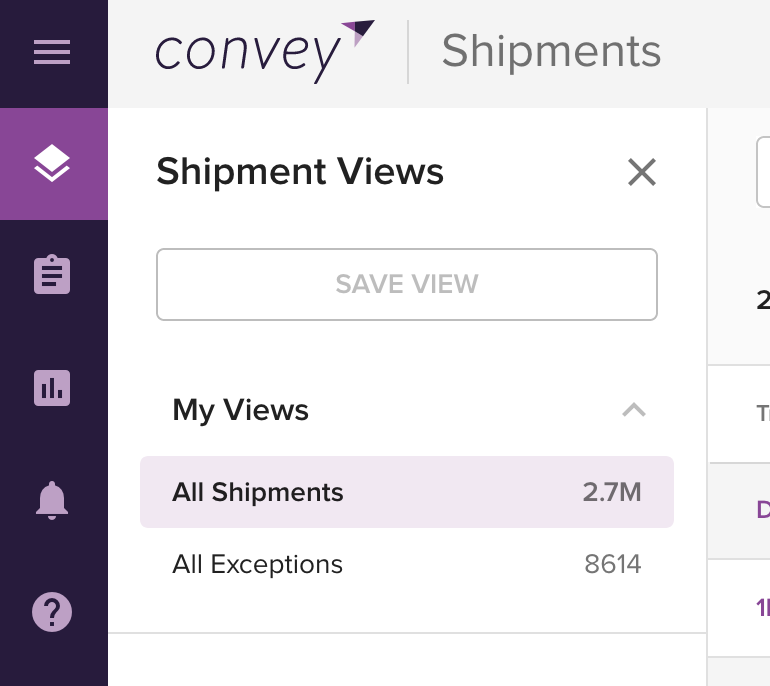The width and height of the screenshot is (770, 686).
Task: Open the bell notifications icon
Action: point(52,500)
